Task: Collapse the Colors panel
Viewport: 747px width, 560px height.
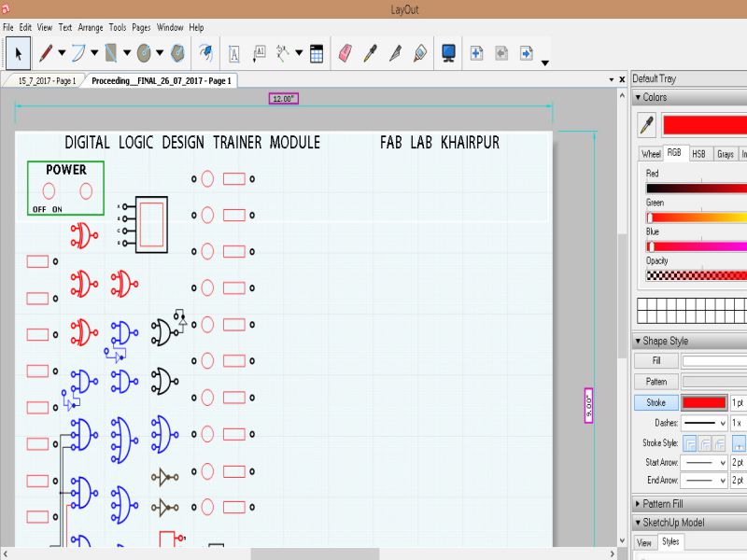Action: tap(638, 97)
